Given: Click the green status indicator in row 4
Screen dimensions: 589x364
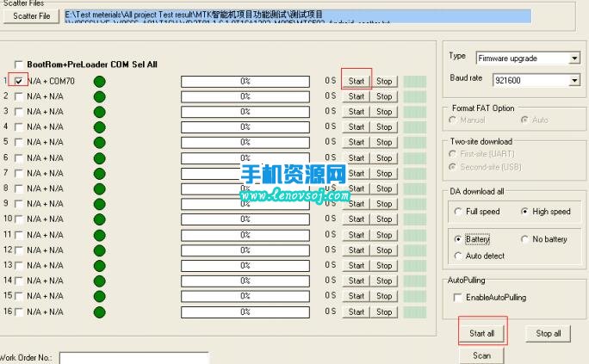Looking at the screenshot, I should pyautogui.click(x=100, y=127).
